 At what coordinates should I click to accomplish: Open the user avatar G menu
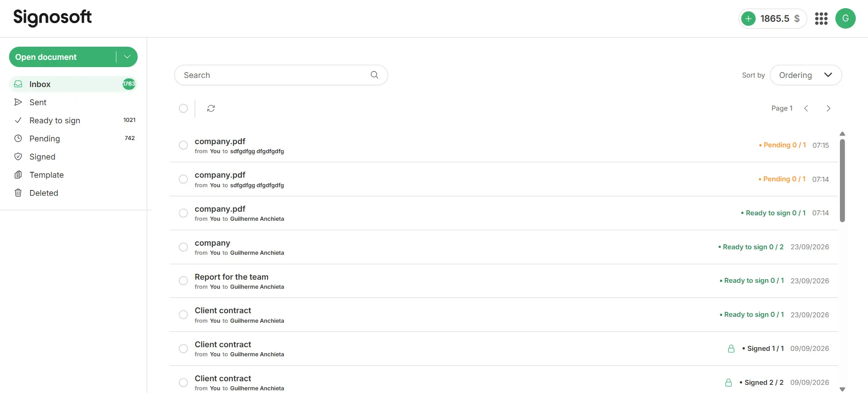[845, 19]
